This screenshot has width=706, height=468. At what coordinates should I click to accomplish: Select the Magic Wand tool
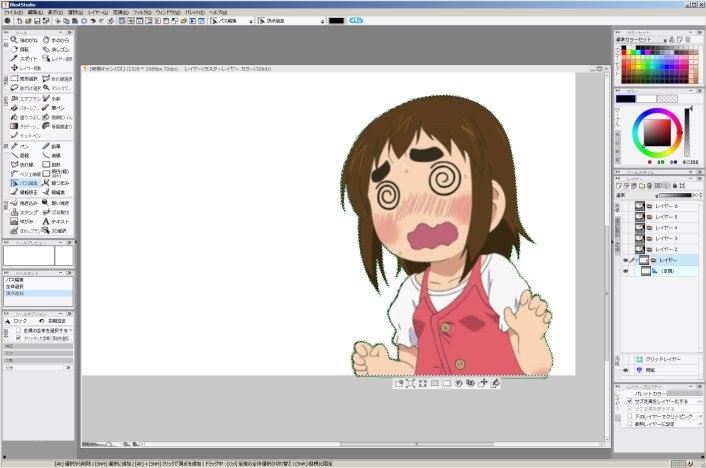click(56, 88)
